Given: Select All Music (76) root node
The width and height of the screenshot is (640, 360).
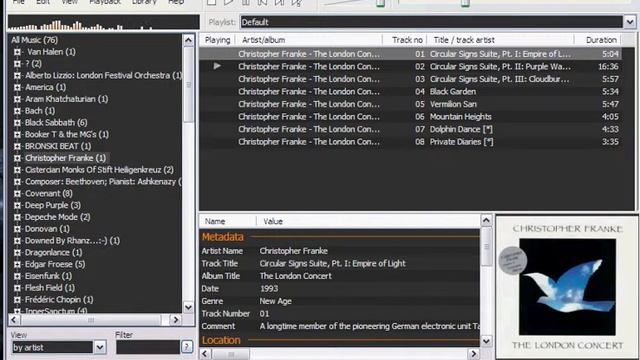Looking at the screenshot, I should coord(35,40).
